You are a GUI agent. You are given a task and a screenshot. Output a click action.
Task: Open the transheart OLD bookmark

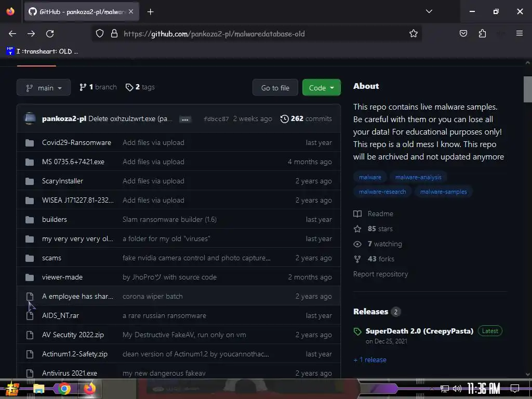click(42, 51)
